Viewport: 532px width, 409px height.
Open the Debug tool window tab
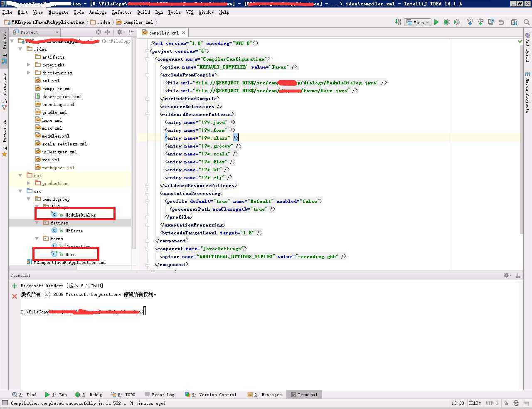(89, 394)
